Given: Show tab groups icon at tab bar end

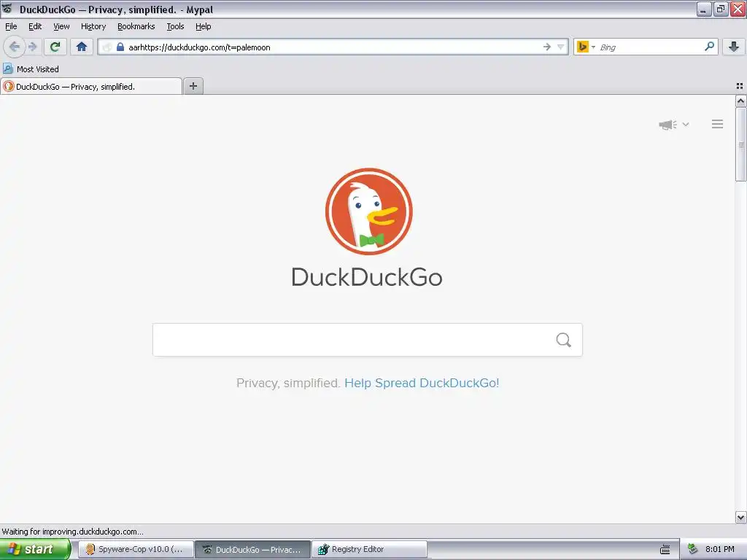Looking at the screenshot, I should [x=740, y=86].
